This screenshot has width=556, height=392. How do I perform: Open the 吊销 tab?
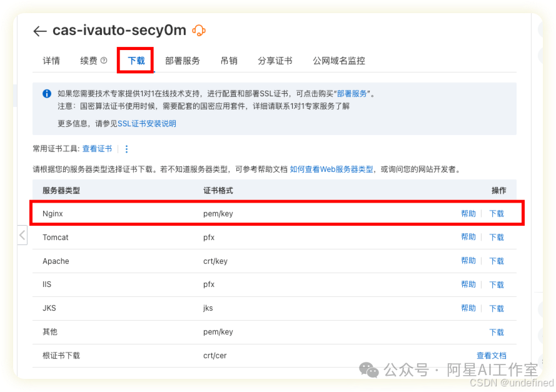[229, 61]
